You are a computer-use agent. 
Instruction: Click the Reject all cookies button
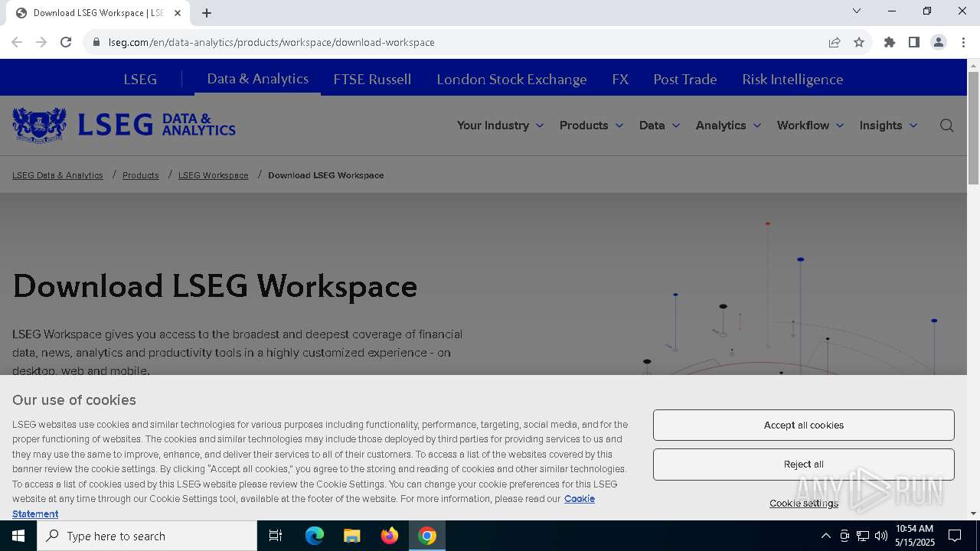click(x=804, y=465)
